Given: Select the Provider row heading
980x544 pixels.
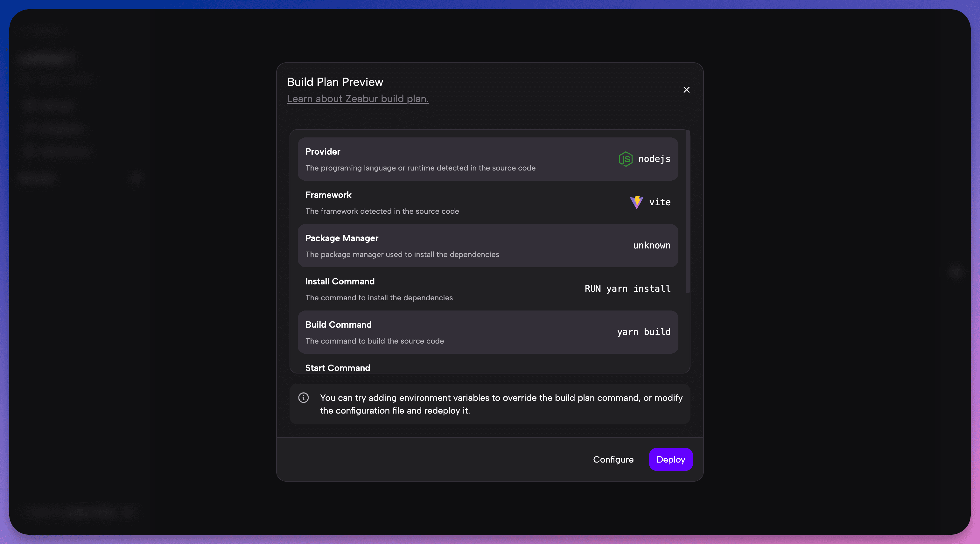Looking at the screenshot, I should click(x=323, y=151).
